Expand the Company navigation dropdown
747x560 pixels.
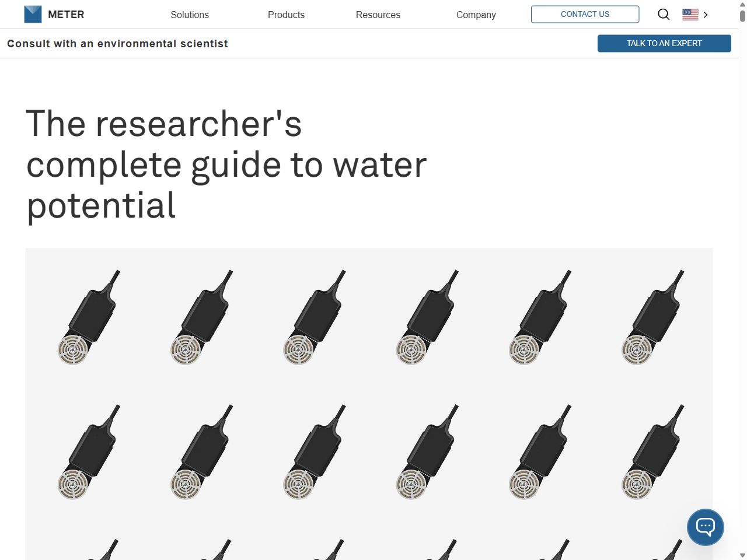(476, 15)
